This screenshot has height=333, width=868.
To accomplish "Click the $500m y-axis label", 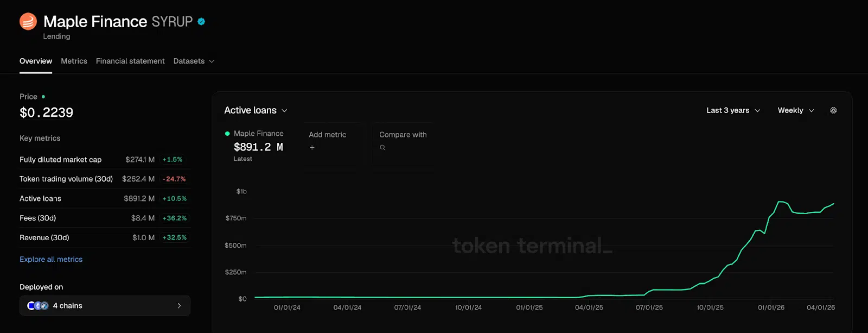I will (236, 246).
